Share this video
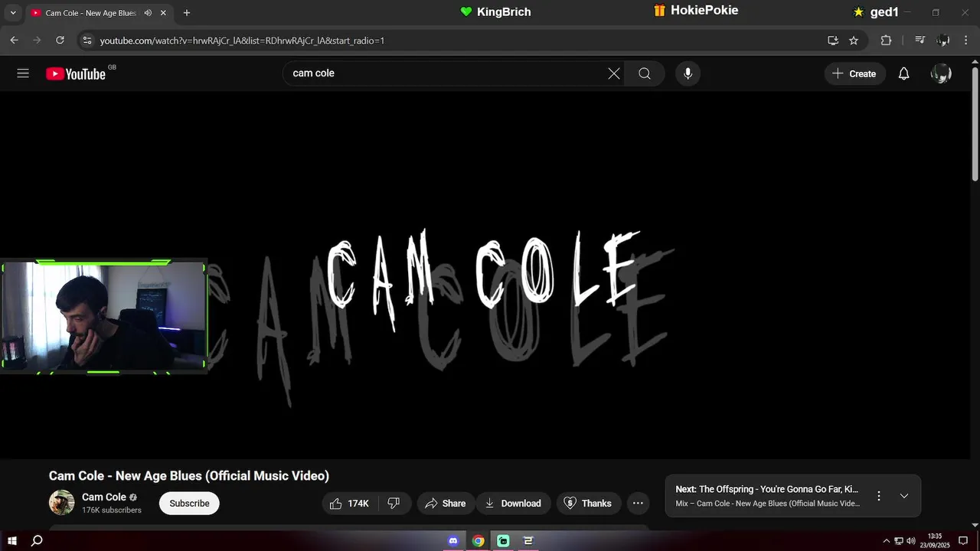Screen dimensions: 980x551 point(446,504)
